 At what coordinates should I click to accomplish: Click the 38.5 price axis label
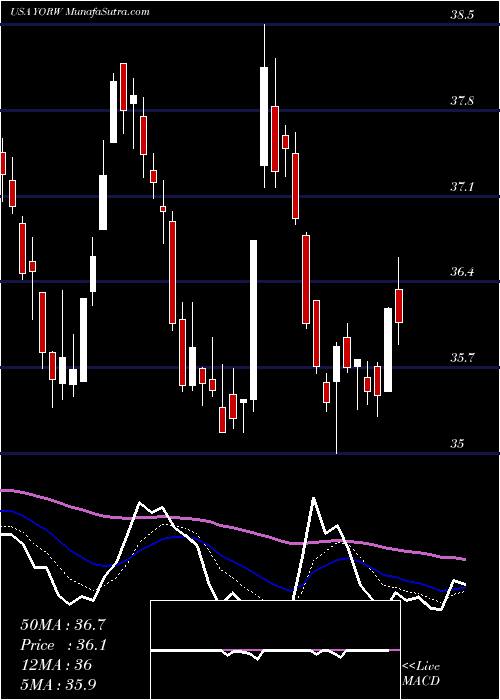coord(461,15)
